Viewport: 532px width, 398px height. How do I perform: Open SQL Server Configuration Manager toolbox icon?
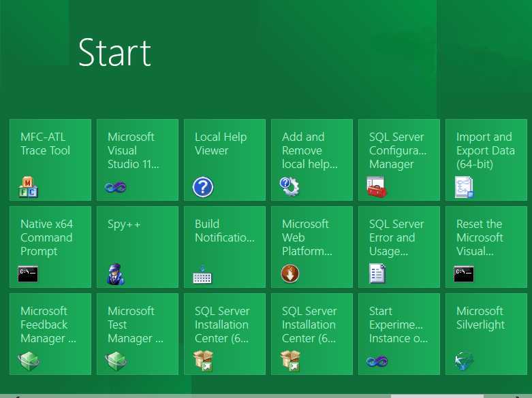coord(377,187)
